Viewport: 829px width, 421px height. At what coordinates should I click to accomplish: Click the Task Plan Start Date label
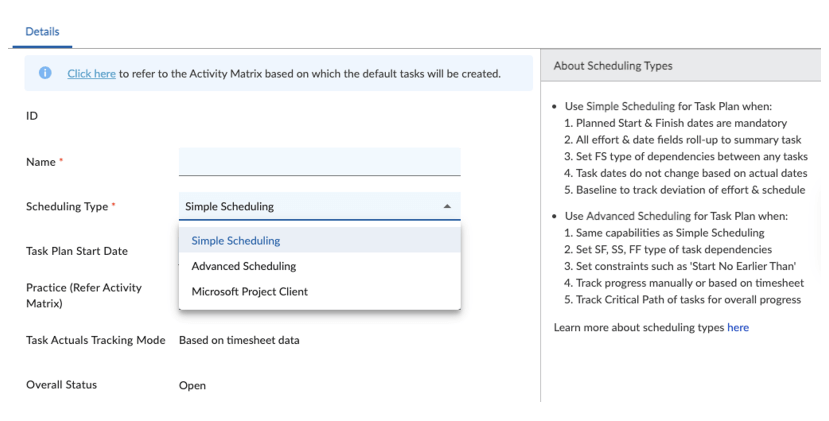(76, 251)
